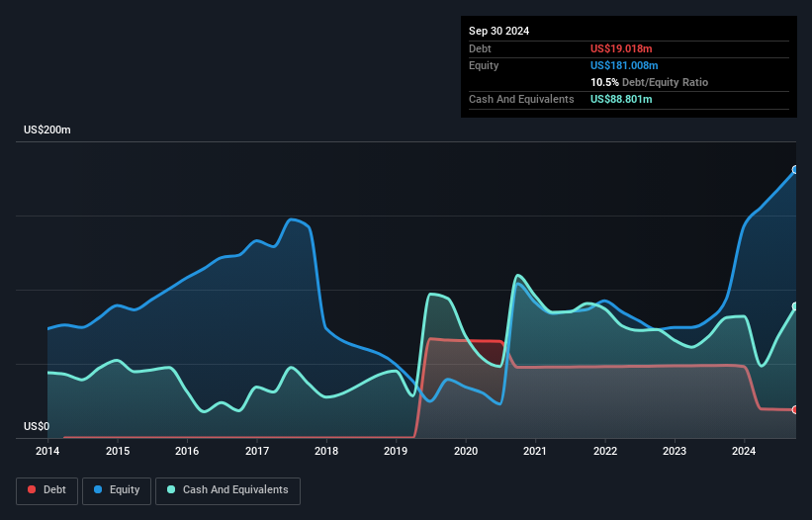Image resolution: width=812 pixels, height=520 pixels.
Task: Click the 2022 x-axis label
Action: 605,451
